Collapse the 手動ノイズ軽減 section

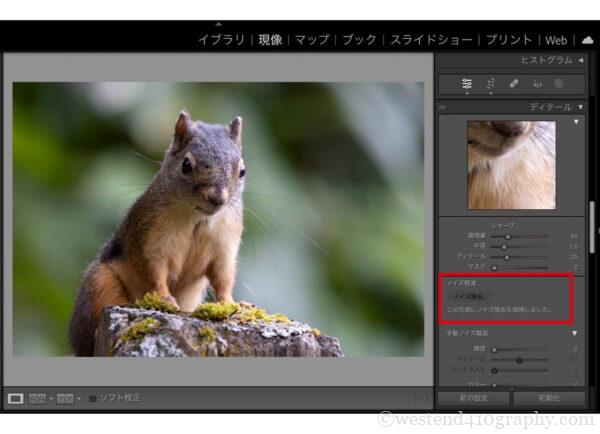coord(574,333)
